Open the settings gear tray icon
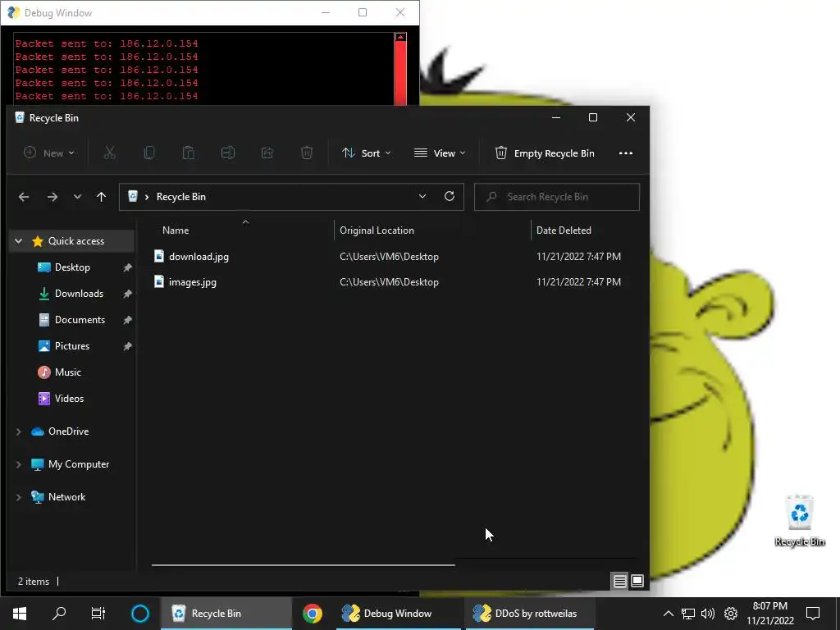The image size is (840, 630). tap(731, 614)
